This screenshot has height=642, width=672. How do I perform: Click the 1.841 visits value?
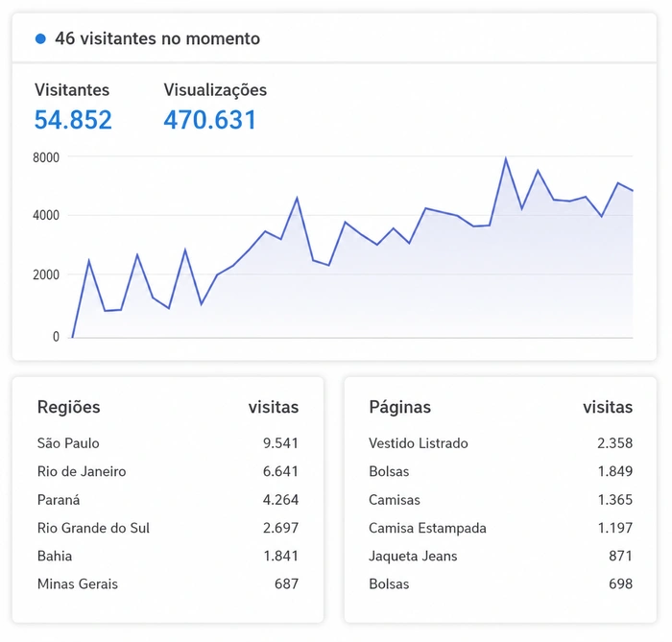point(280,556)
